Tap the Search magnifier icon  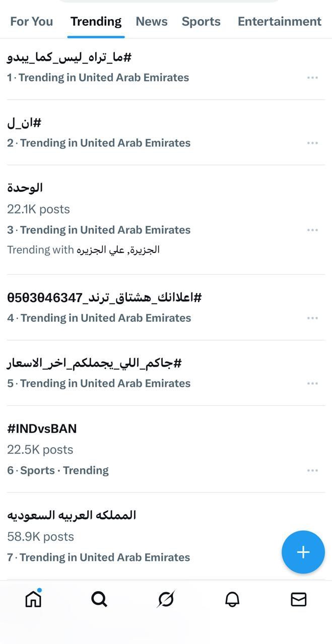(99, 599)
